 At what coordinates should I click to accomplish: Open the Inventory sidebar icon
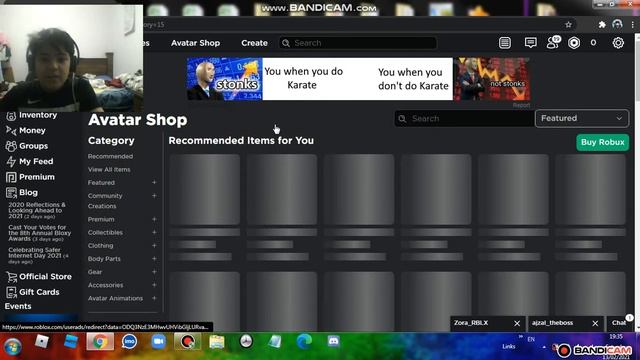[x=11, y=116]
